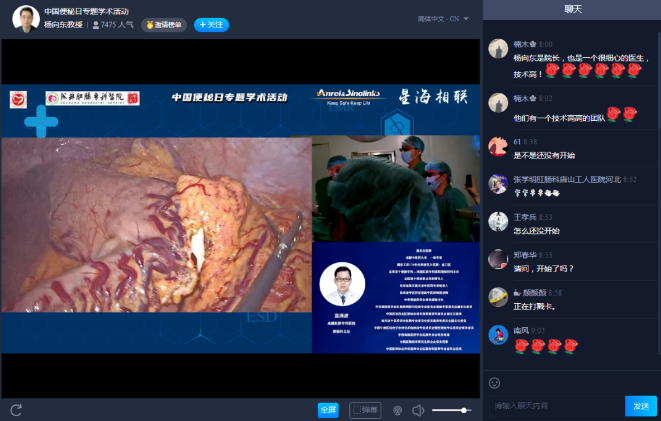Click the message 怎么还没开始
This screenshot has height=421, width=661.
click(x=536, y=231)
